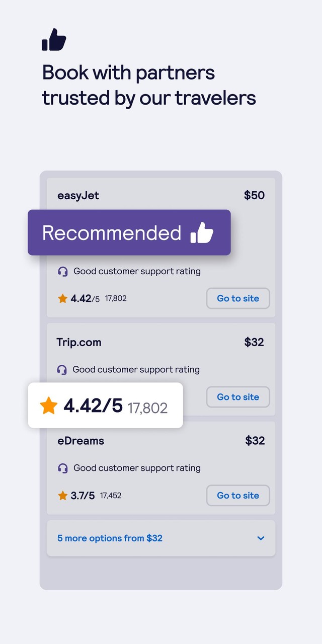The height and width of the screenshot is (644, 322).
Task: Go to site for easyJet
Action: tap(238, 298)
